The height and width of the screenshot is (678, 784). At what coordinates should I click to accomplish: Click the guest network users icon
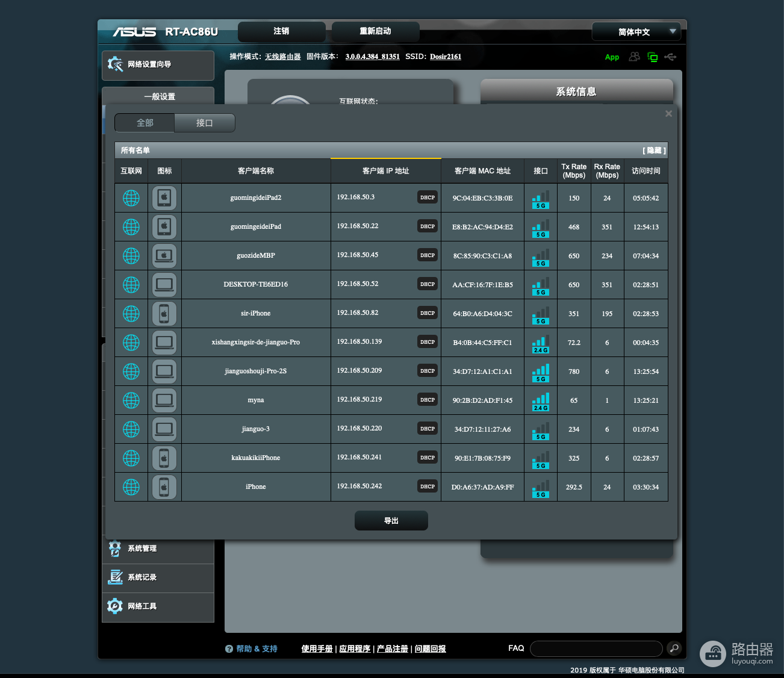click(634, 57)
